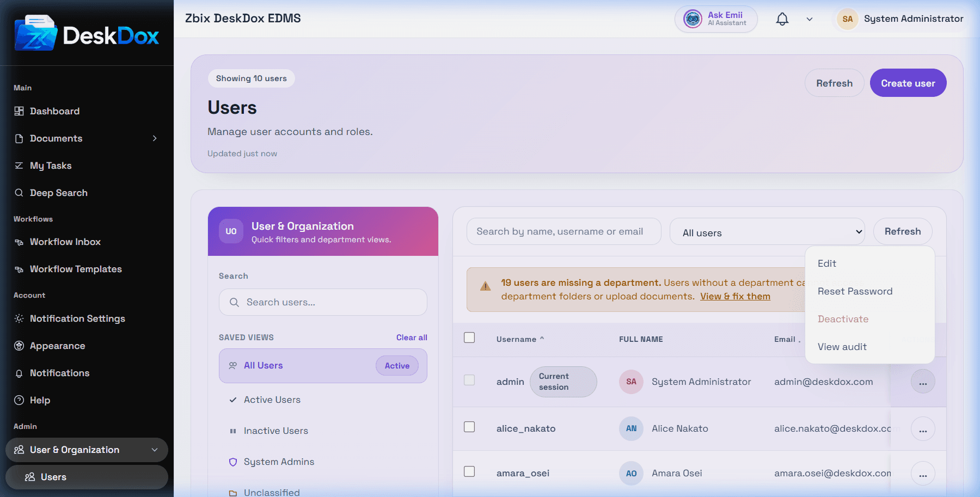The height and width of the screenshot is (497, 980).
Task: Click Clear all saved views link
Action: pyautogui.click(x=412, y=338)
